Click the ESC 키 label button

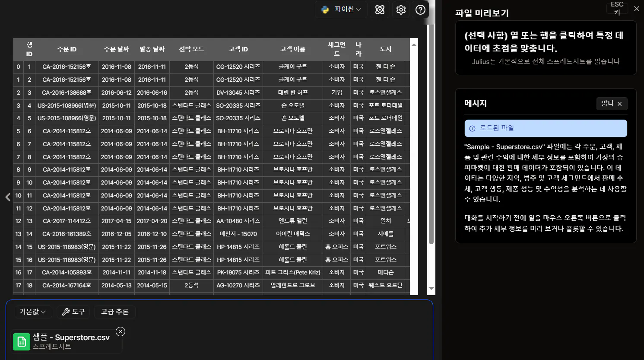pos(617,8)
